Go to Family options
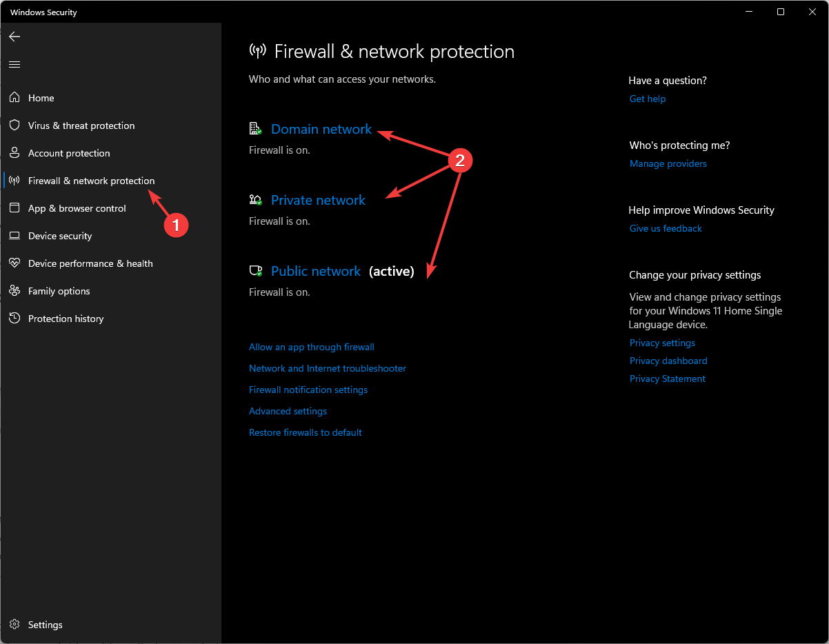The width and height of the screenshot is (829, 644). pos(59,291)
